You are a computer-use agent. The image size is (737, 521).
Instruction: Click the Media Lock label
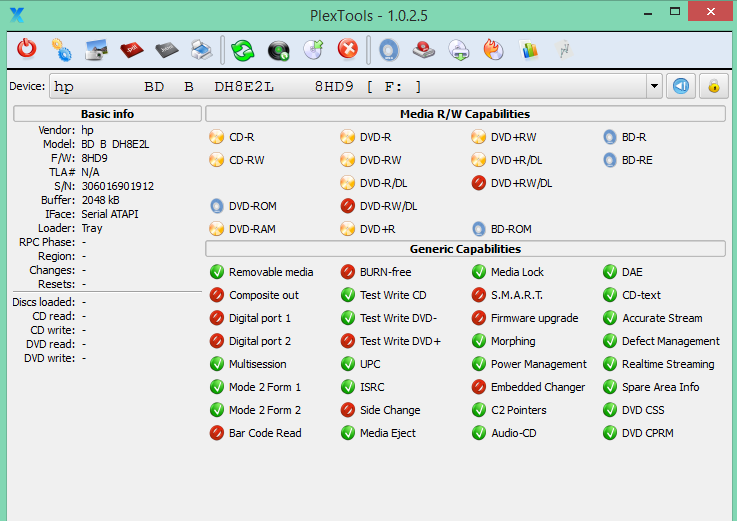(x=517, y=272)
